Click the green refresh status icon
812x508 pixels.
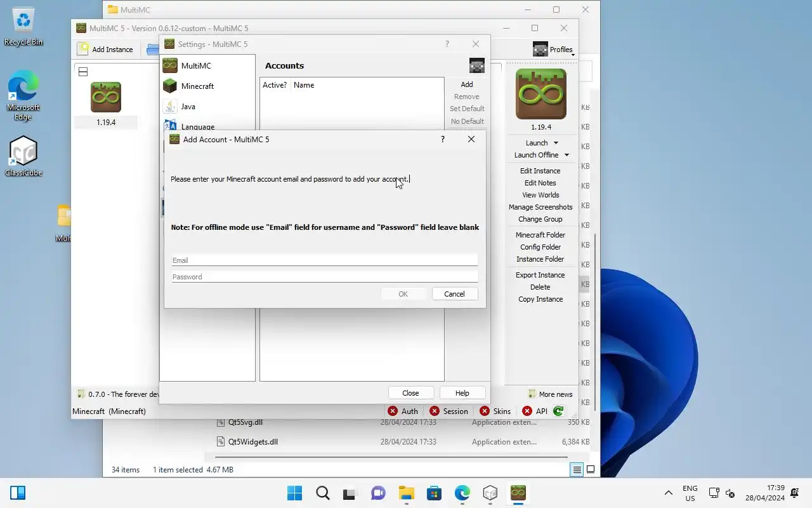click(x=558, y=411)
